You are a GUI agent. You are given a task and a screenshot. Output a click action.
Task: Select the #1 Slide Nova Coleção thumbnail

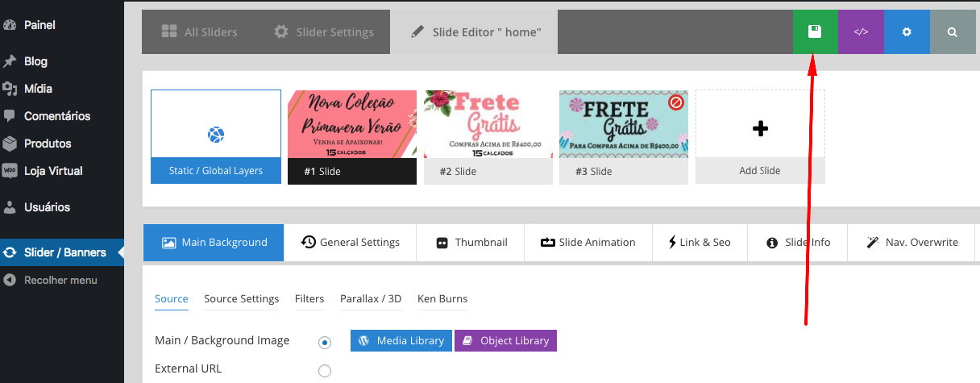(x=352, y=125)
